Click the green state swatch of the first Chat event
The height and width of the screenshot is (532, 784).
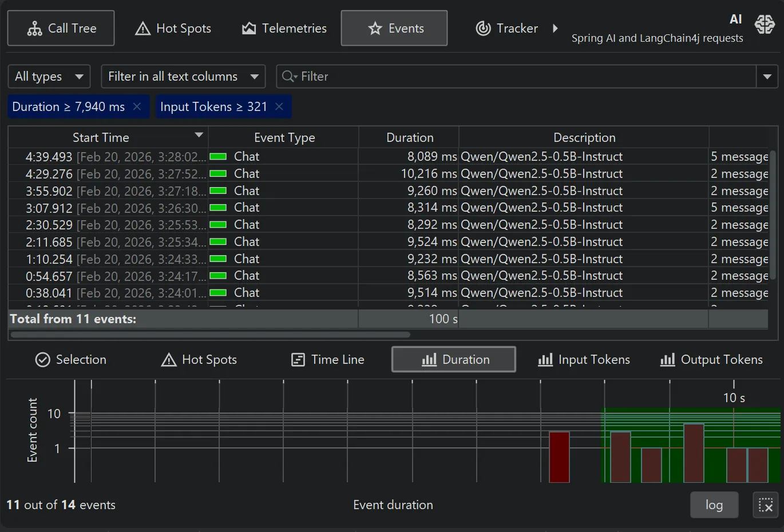click(218, 156)
